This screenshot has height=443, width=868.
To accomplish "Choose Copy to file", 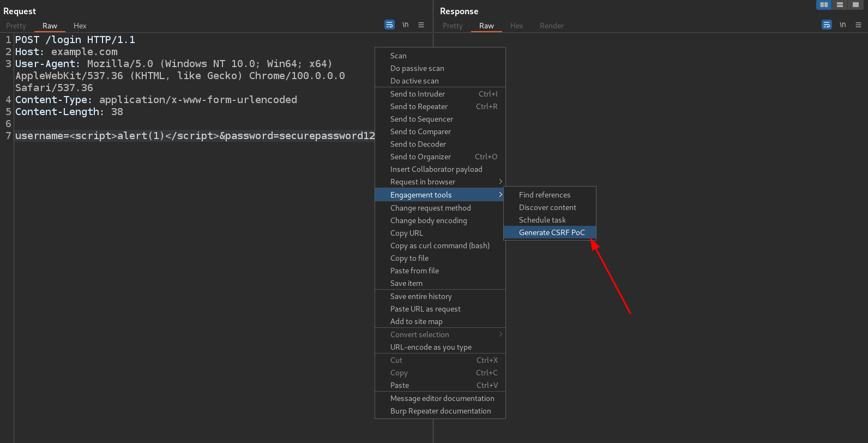I will coord(440,258).
